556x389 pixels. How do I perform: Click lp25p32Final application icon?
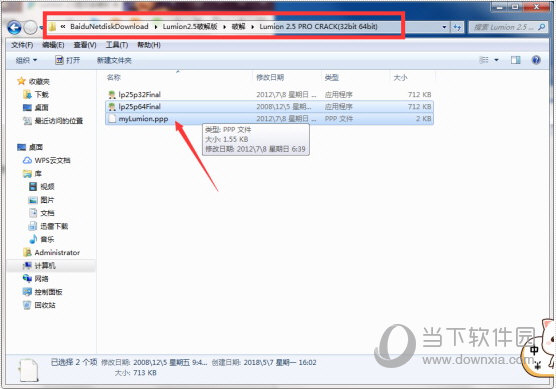tap(112, 94)
